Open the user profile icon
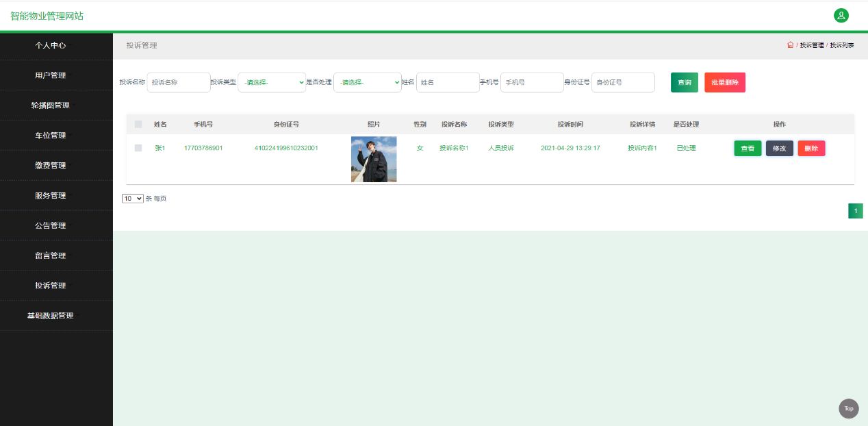The height and width of the screenshot is (426, 868). pos(841,15)
